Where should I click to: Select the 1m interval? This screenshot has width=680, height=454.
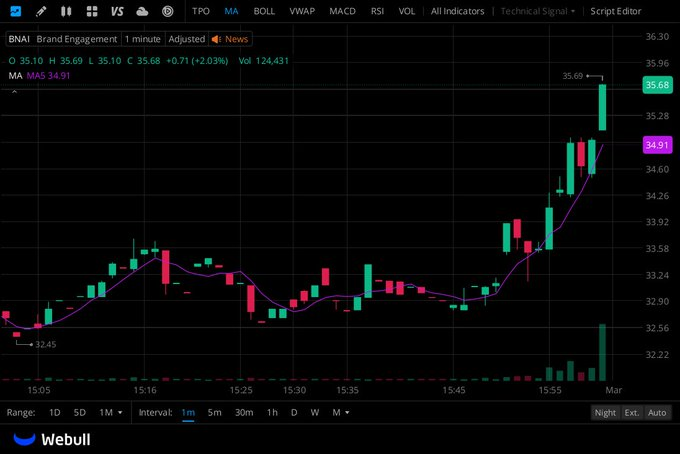[x=188, y=412]
